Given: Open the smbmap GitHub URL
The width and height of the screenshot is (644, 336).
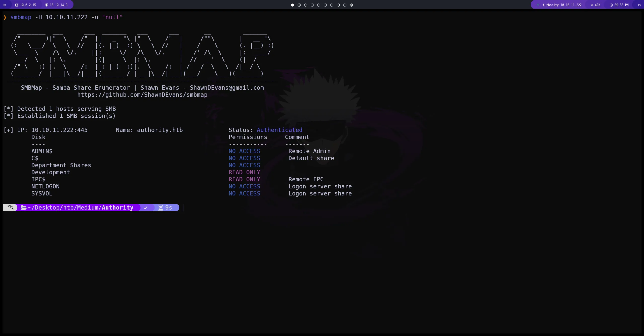Looking at the screenshot, I should click(x=142, y=95).
